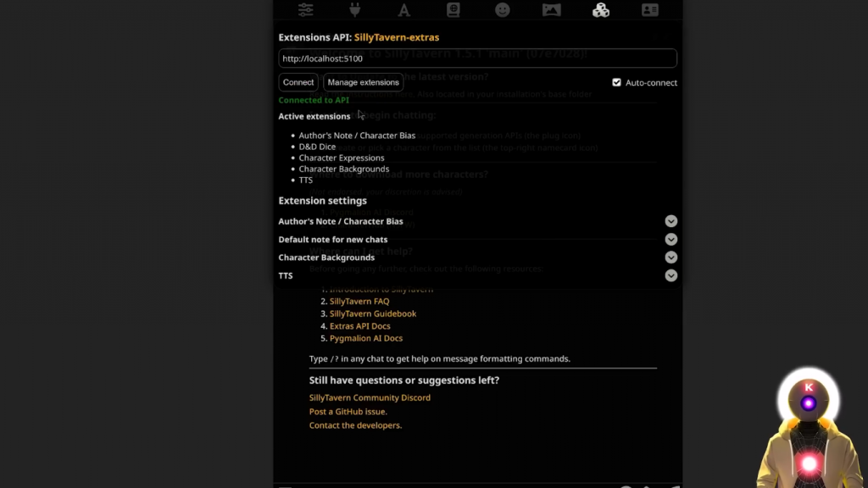Click the Extensions API URL field

click(x=477, y=58)
